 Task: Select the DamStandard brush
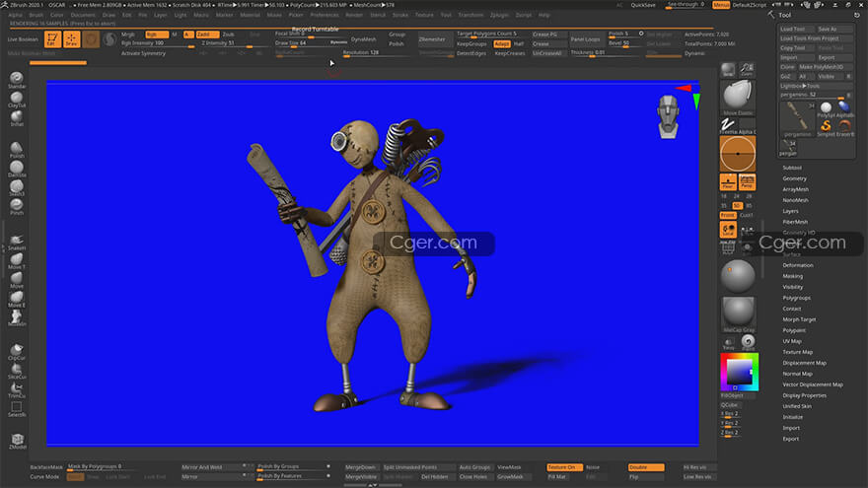[x=17, y=169]
